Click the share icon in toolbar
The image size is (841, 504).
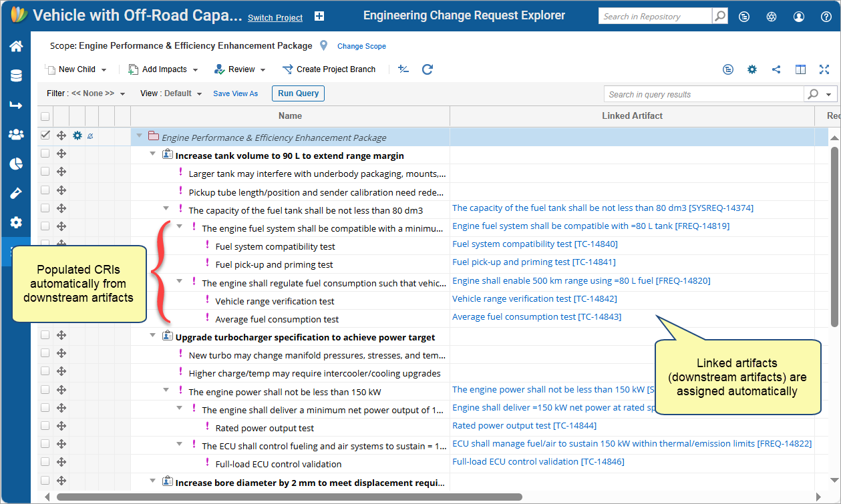(776, 69)
